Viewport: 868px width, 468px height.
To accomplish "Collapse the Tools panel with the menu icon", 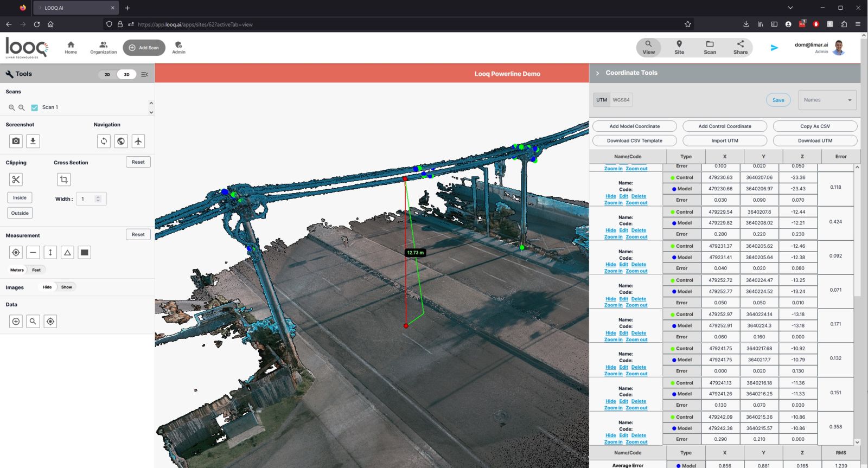I will click(144, 74).
